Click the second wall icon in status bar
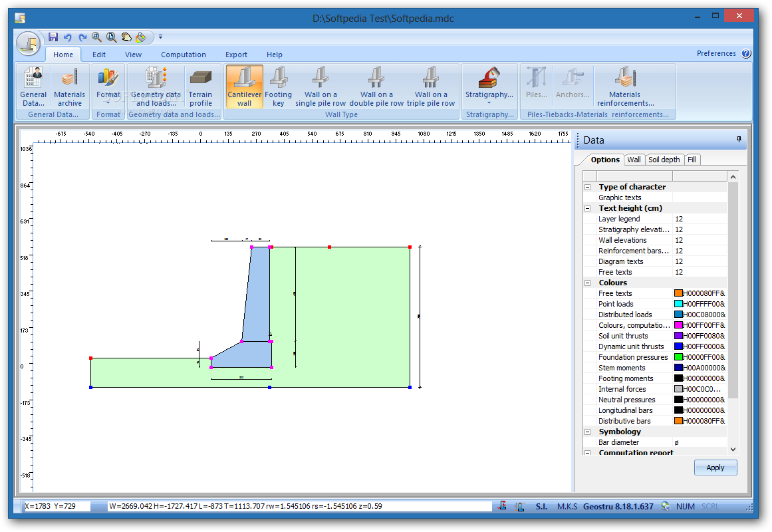 519,506
